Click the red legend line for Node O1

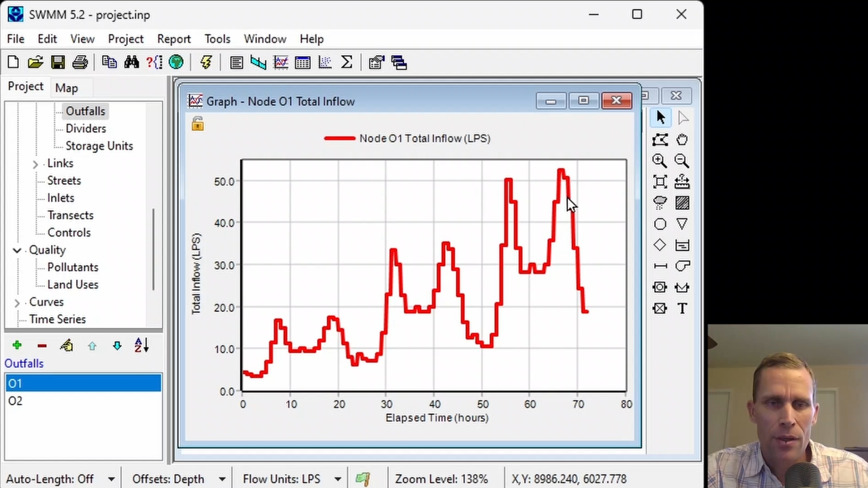(340, 139)
